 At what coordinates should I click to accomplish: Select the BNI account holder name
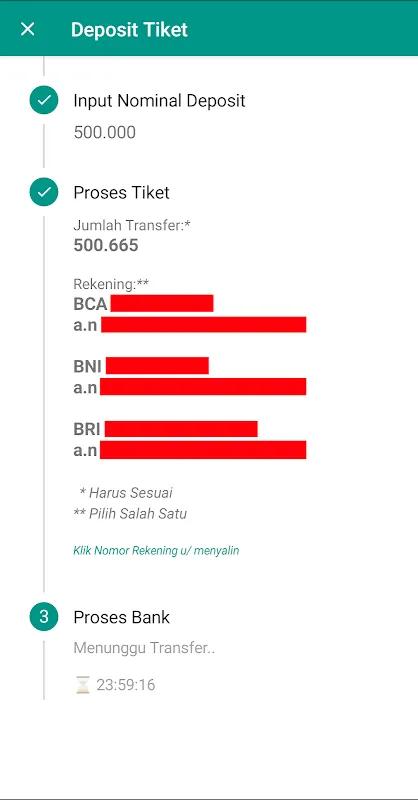[x=203, y=387]
